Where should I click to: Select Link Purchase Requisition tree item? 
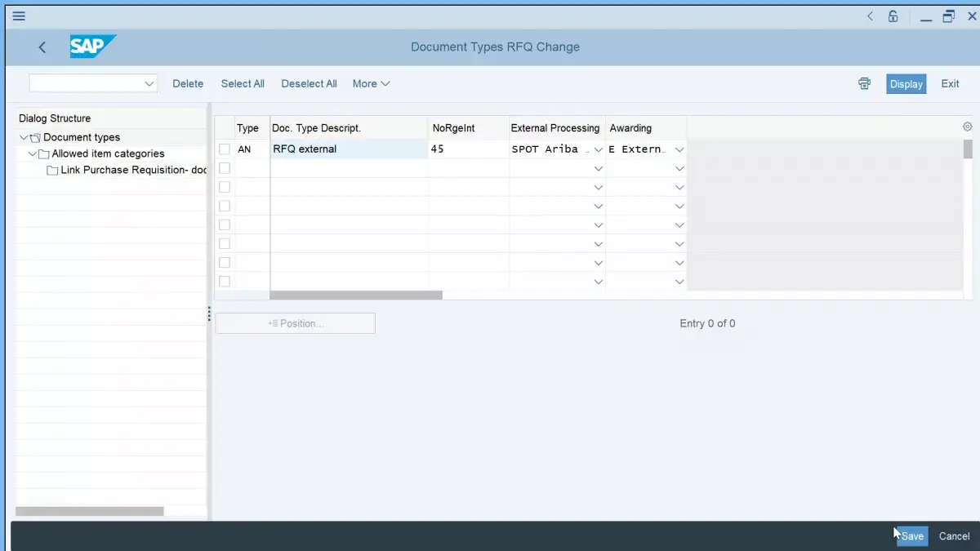(x=134, y=170)
